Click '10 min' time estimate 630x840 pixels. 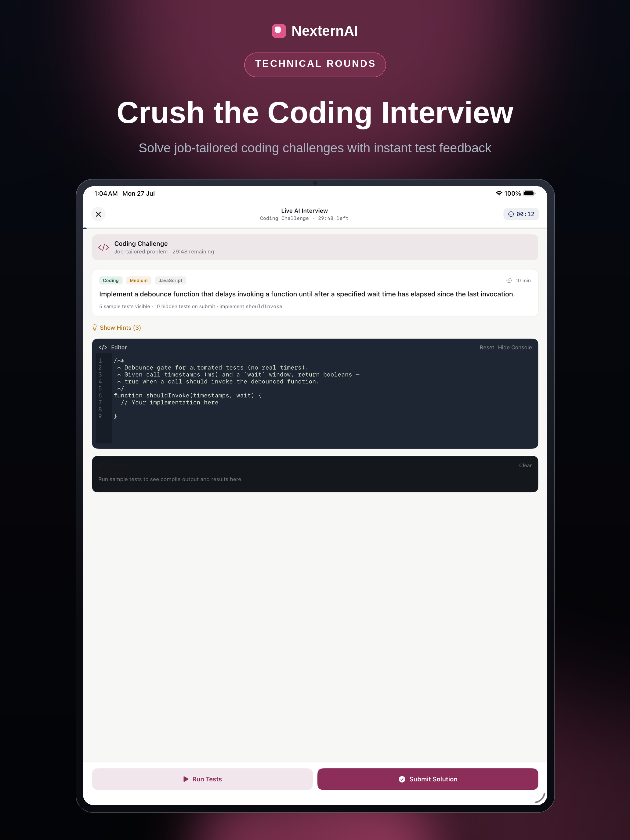point(523,281)
